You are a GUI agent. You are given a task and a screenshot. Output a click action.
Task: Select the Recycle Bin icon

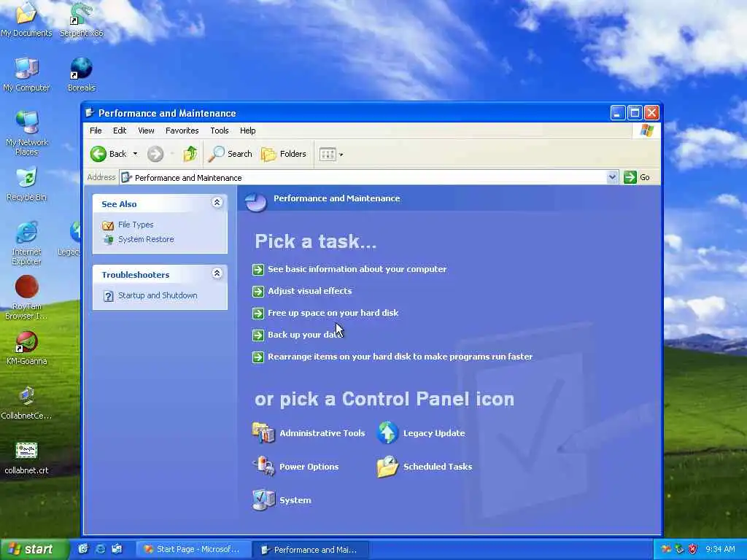pos(27,184)
